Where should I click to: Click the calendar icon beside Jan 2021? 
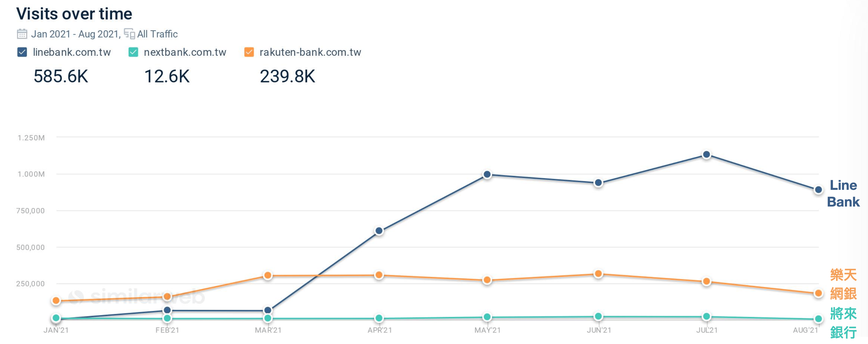click(x=22, y=34)
